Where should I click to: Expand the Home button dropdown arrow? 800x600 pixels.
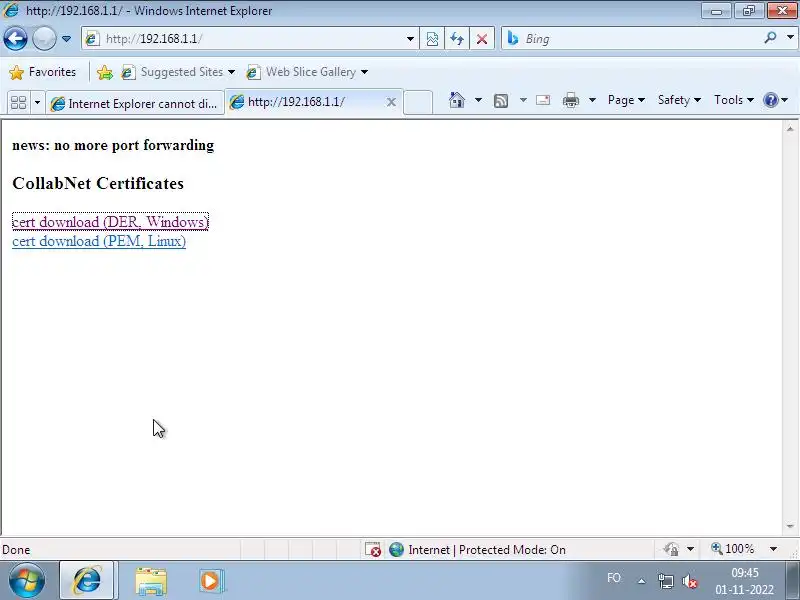pyautogui.click(x=478, y=100)
